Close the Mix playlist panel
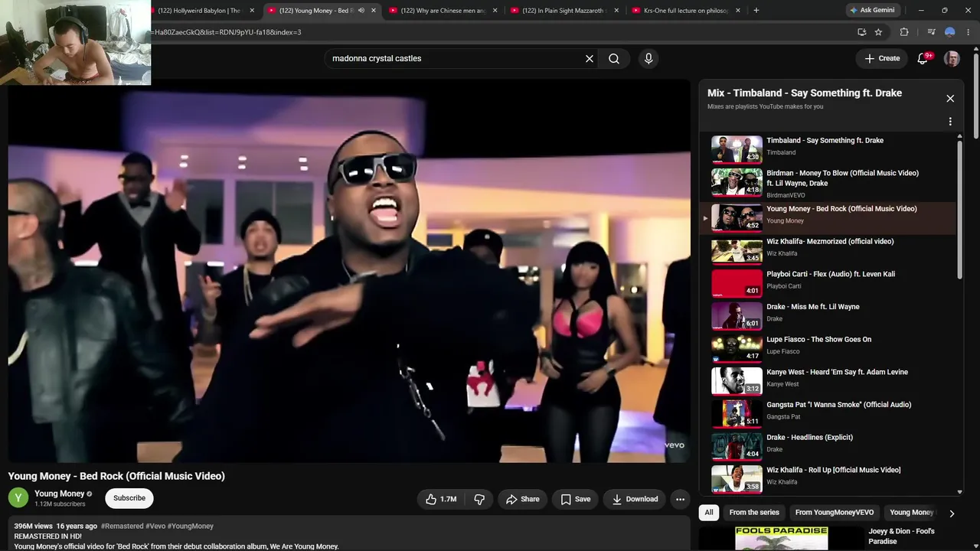The width and height of the screenshot is (980, 551). (950, 98)
